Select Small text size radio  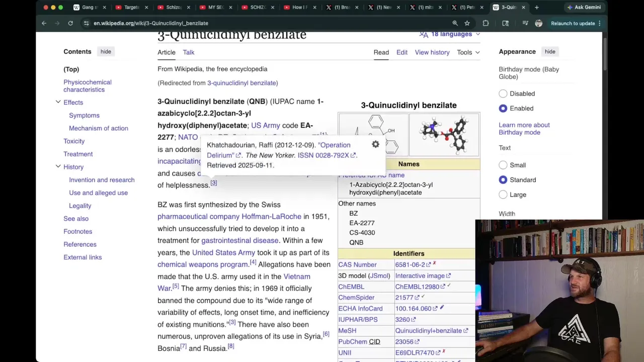point(503,165)
